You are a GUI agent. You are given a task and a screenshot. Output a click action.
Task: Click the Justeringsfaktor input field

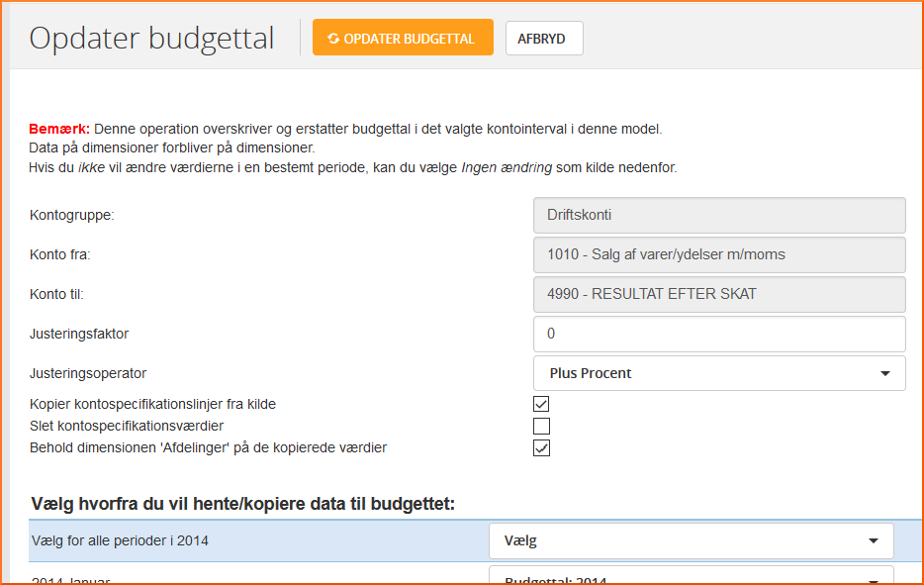(719, 334)
